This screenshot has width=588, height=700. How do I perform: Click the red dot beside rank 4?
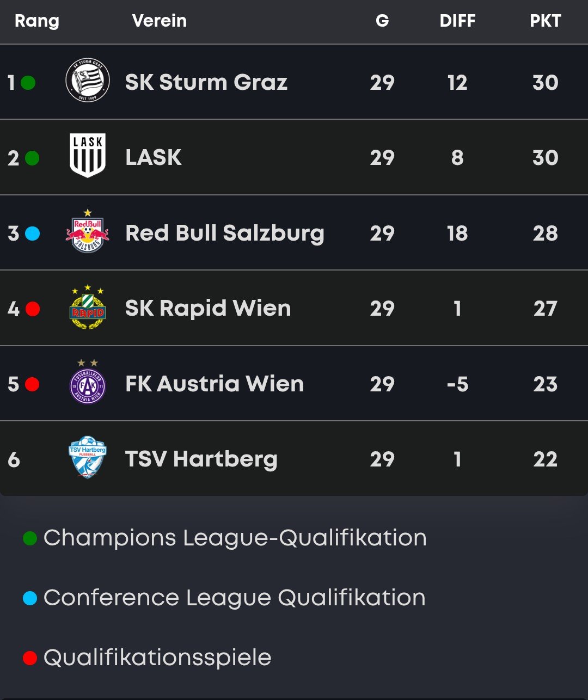point(33,309)
